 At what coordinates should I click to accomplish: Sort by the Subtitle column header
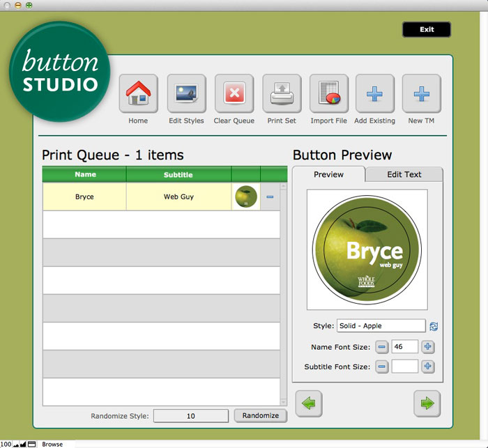tap(178, 174)
